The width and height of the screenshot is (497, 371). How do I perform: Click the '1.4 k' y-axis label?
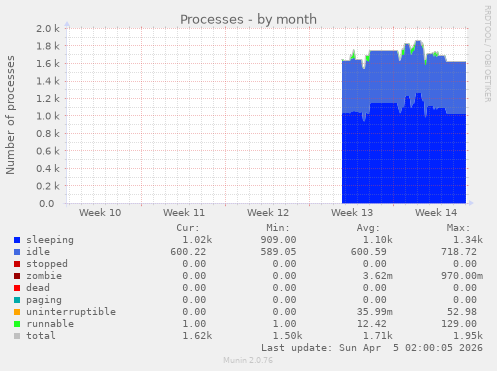click(48, 81)
